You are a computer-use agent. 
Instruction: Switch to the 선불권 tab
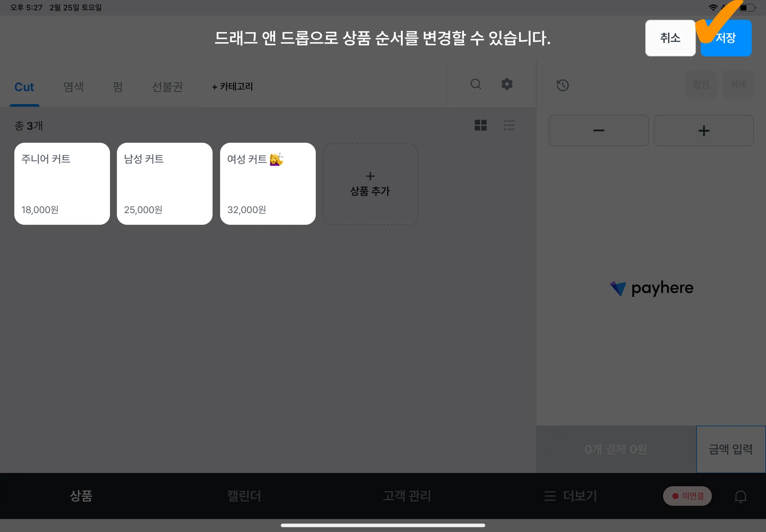[167, 87]
